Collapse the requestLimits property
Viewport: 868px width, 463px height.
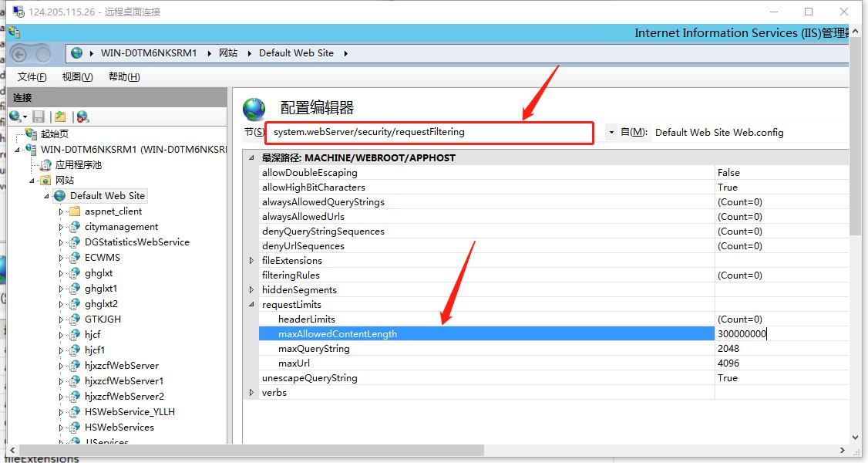(x=251, y=305)
